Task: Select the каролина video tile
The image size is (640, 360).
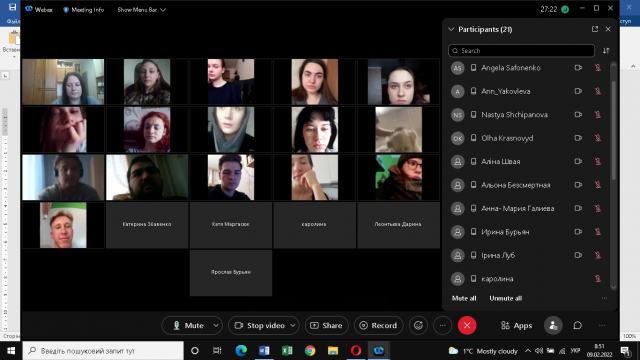Action: [314, 225]
